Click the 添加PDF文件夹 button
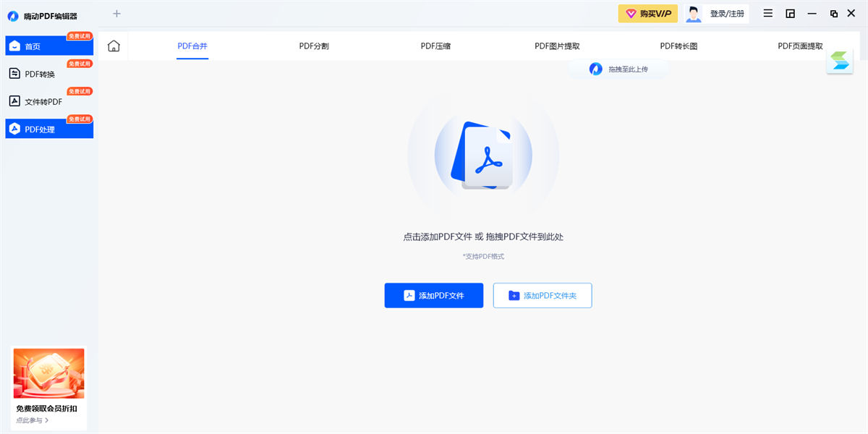The width and height of the screenshot is (868, 434). click(542, 295)
